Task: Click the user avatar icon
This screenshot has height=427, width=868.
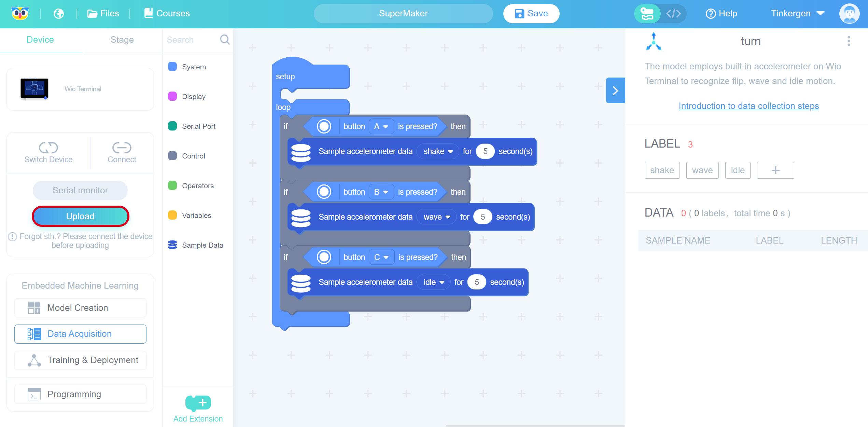Action: point(849,14)
